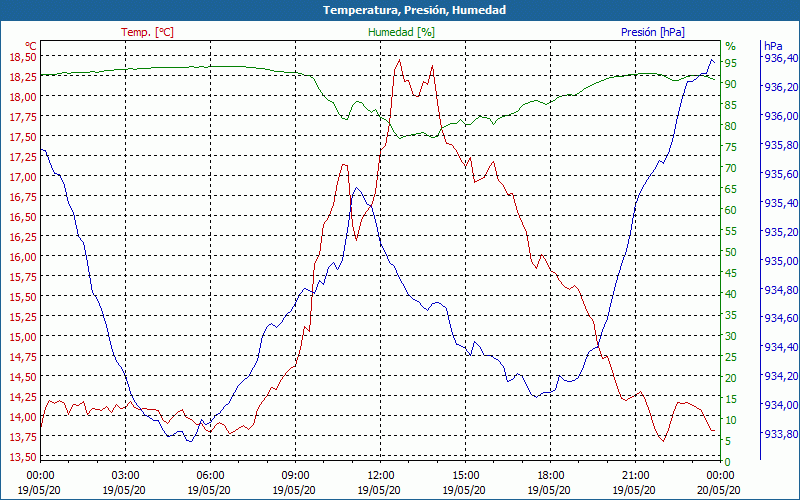Click humidity axis value 70

731,168
